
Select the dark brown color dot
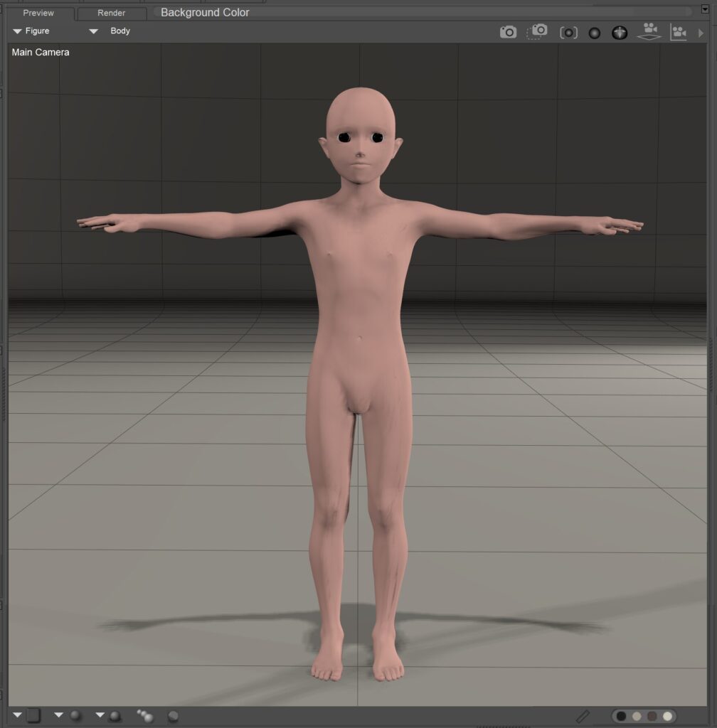pos(652,716)
